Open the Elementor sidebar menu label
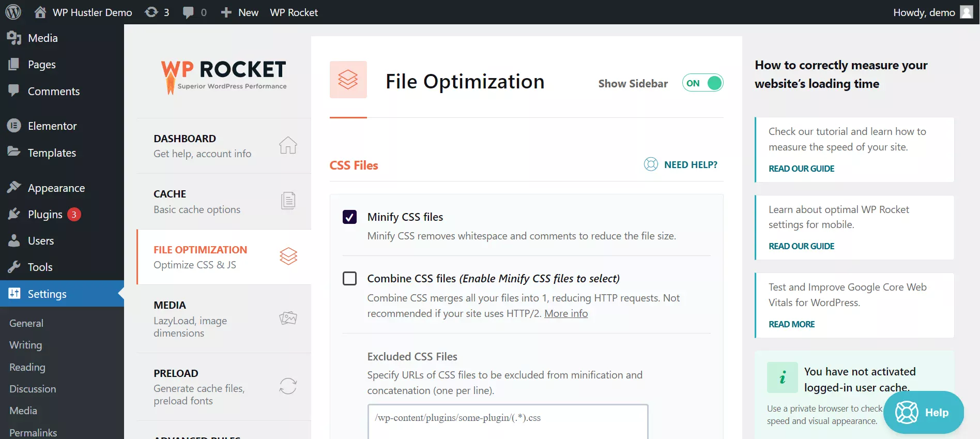The image size is (980, 439). pos(52,126)
